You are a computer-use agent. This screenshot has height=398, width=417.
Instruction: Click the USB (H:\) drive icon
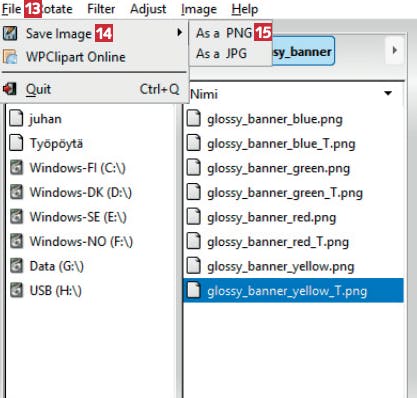point(16,290)
